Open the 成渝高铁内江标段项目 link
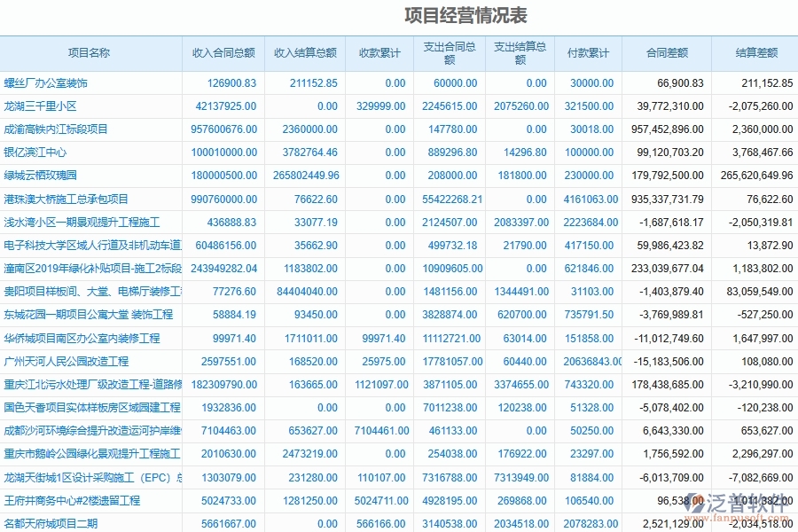This screenshot has width=798, height=532. (56, 129)
